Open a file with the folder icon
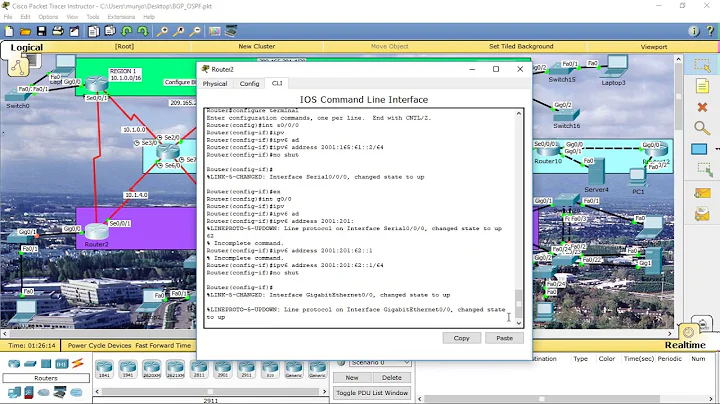720x404 pixels. click(x=25, y=31)
